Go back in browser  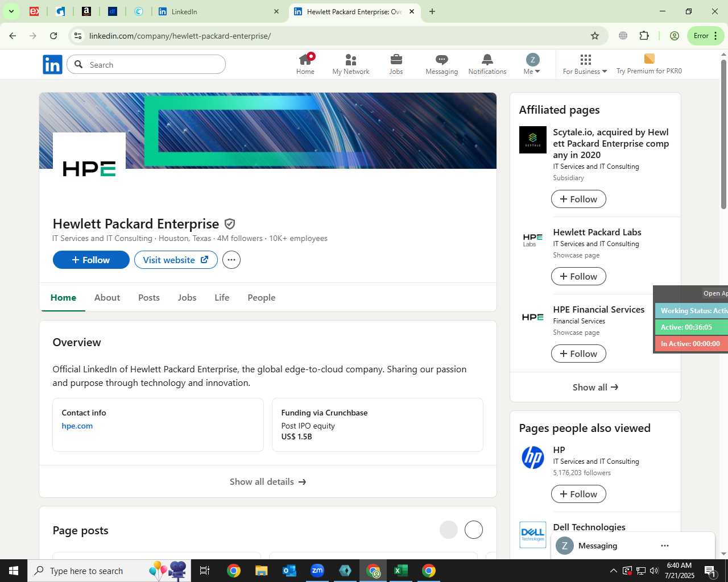pos(13,36)
